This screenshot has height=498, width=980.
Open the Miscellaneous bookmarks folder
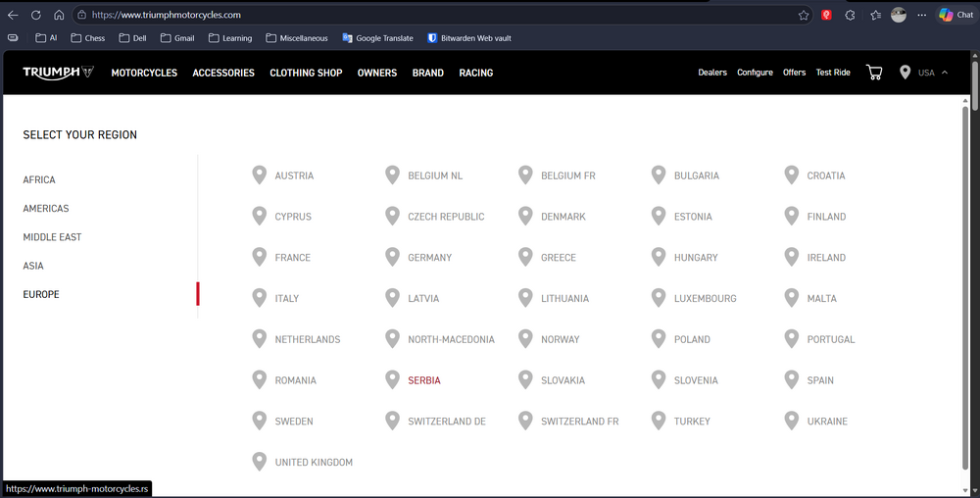pos(297,38)
